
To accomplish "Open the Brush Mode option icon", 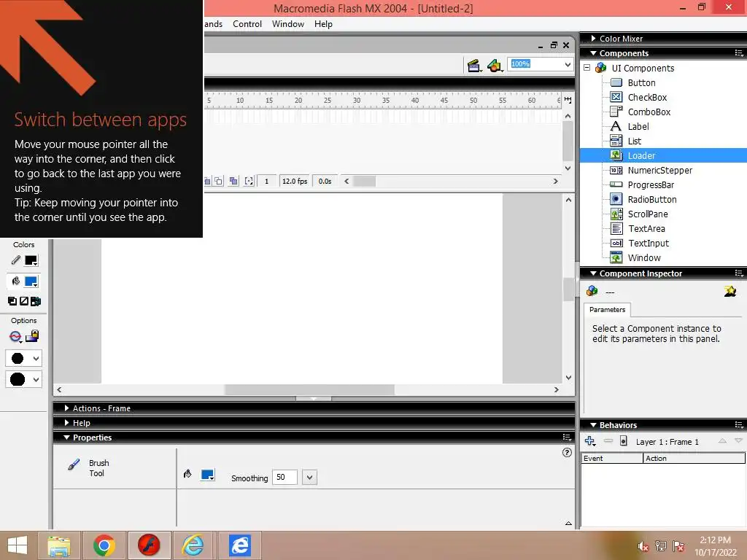I will click(16, 337).
